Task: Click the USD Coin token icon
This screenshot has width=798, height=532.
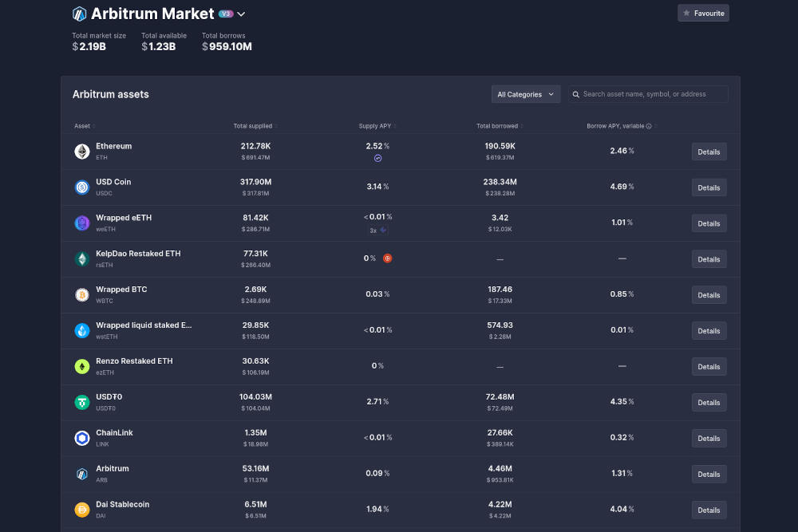Action: [81, 187]
